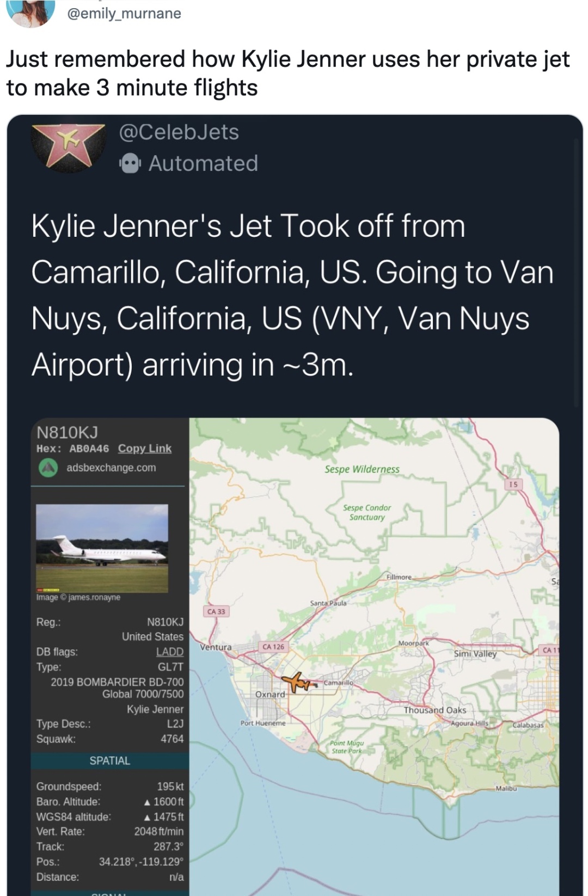Viewport: 588px width, 896px height.
Task: Click the CelebJets star profile avatar
Action: click(68, 147)
